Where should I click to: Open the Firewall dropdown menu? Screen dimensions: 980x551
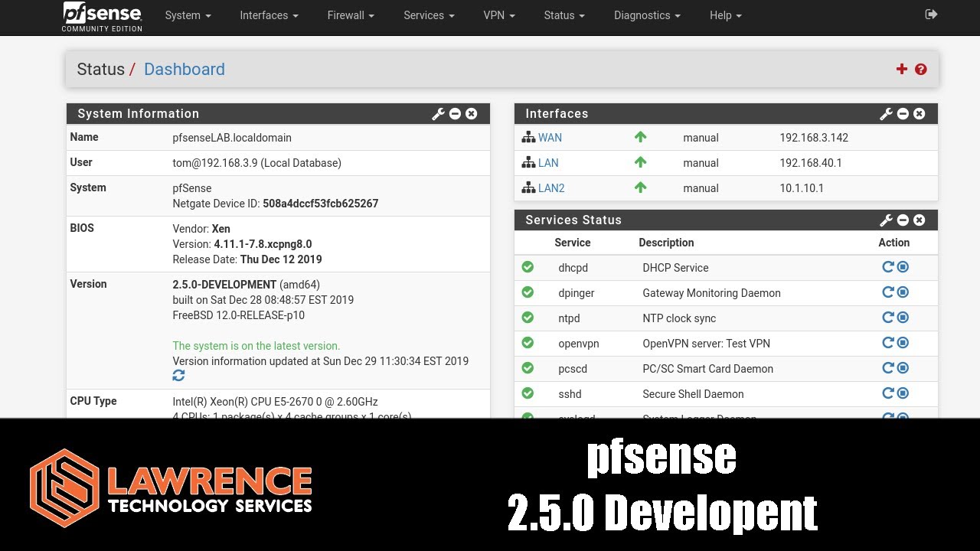click(x=351, y=15)
